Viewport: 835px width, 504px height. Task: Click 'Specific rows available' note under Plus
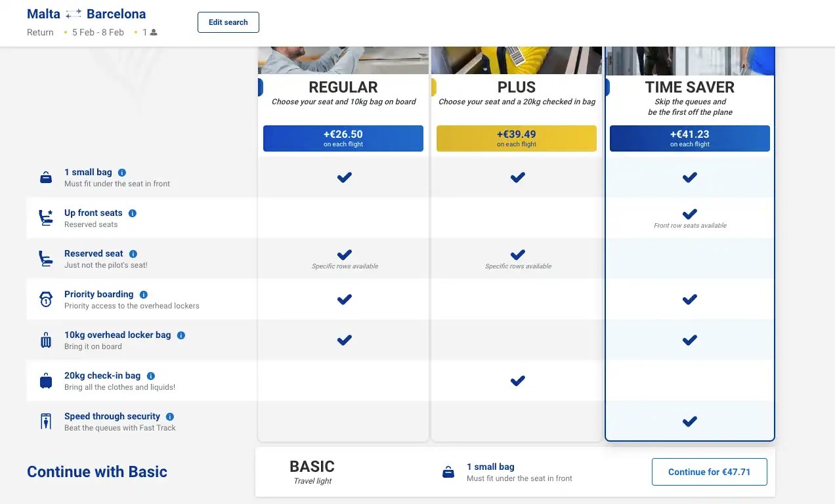pos(518,266)
